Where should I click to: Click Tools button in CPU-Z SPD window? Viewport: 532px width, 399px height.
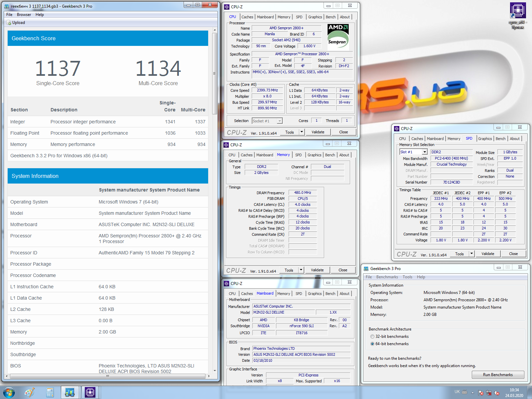pos(460,254)
